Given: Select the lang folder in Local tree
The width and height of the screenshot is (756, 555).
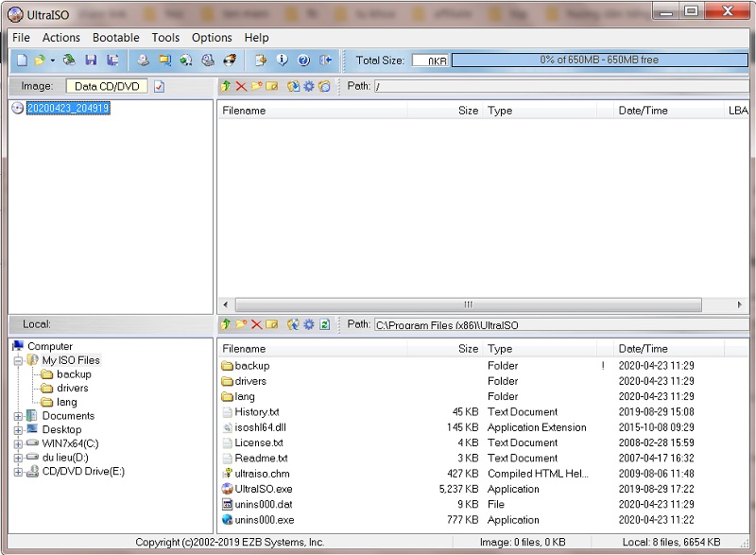Looking at the screenshot, I should (66, 402).
